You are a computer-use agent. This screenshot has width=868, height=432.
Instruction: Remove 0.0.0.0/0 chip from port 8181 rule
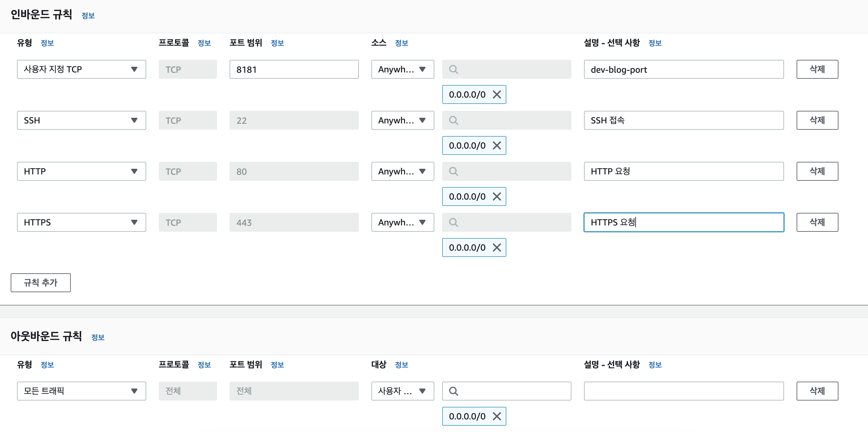coord(497,94)
